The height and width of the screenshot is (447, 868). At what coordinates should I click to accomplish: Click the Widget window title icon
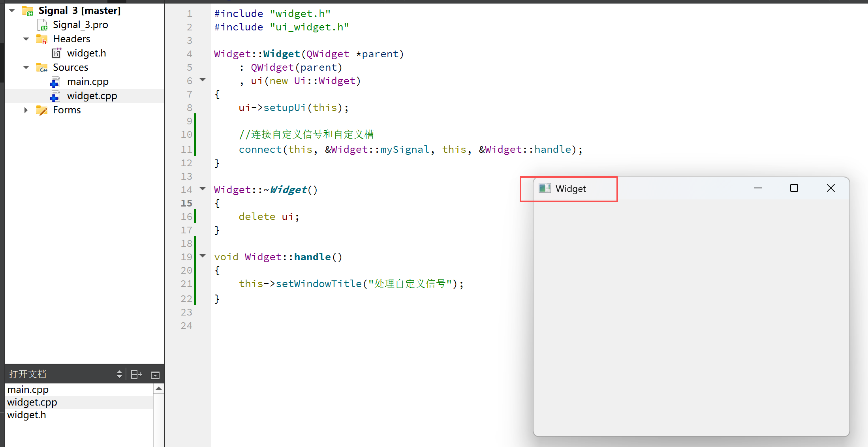pyautogui.click(x=545, y=188)
